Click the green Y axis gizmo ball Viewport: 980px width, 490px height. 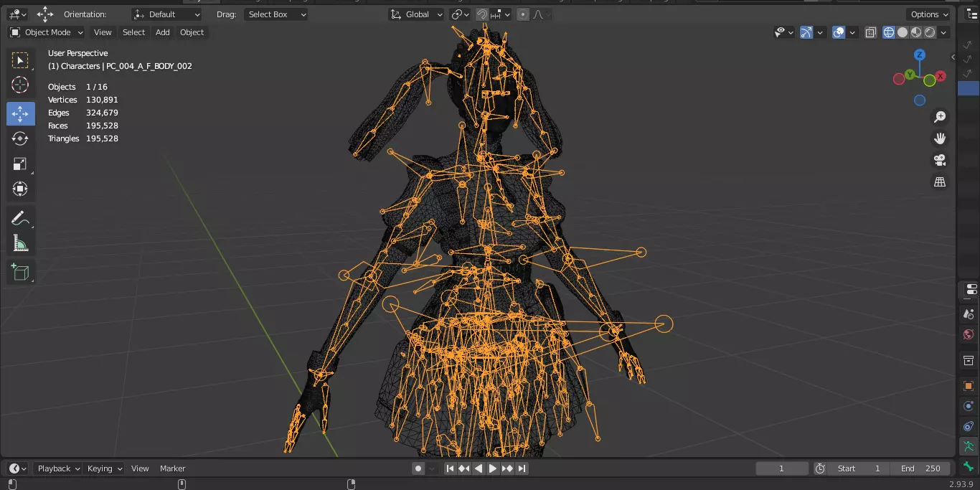pyautogui.click(x=910, y=75)
